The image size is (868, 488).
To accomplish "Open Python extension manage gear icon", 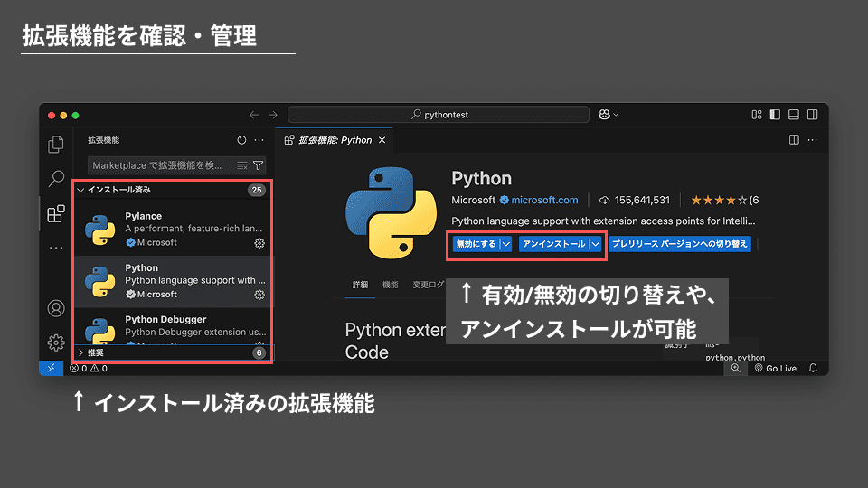I will pos(259,295).
